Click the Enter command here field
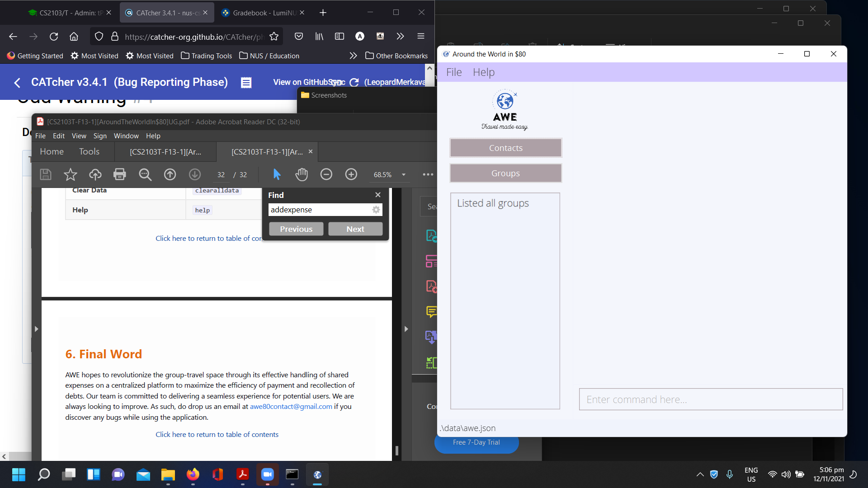Image resolution: width=868 pixels, height=488 pixels. [x=710, y=399]
